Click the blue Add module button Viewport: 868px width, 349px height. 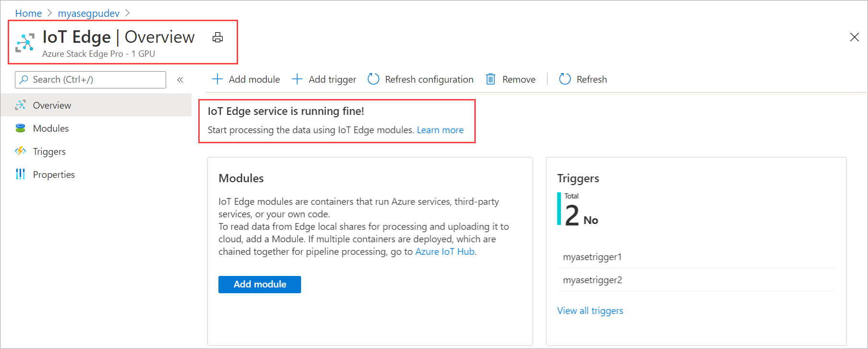(x=260, y=285)
